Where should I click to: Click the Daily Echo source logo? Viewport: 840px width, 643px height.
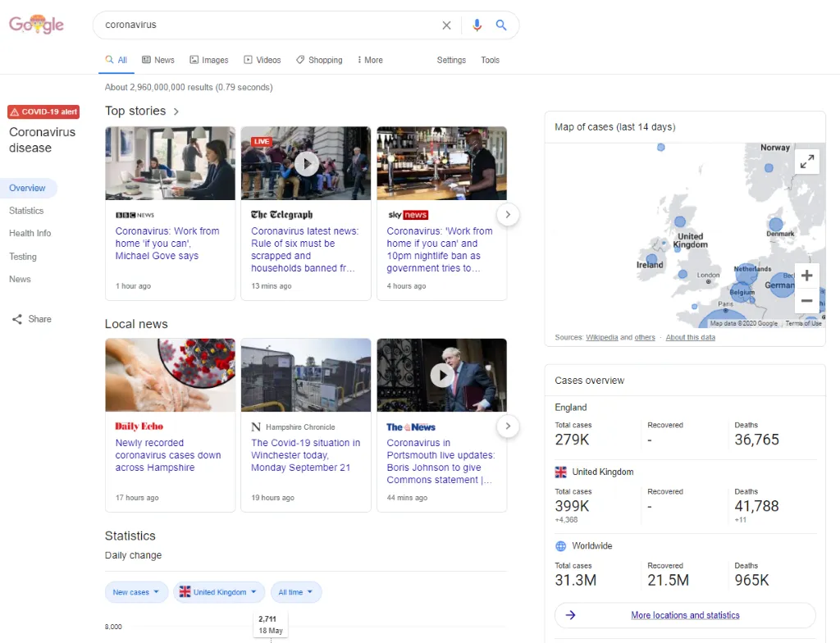pyautogui.click(x=139, y=426)
